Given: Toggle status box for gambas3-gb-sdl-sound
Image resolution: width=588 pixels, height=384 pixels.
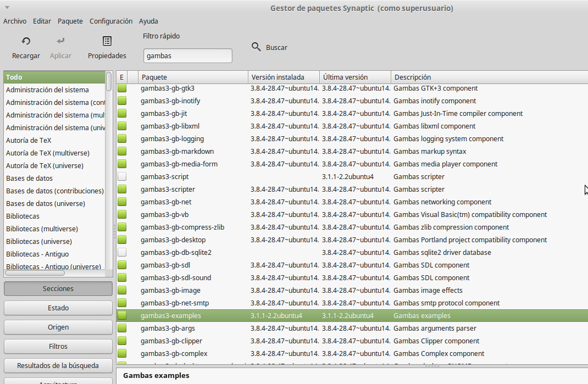Looking at the screenshot, I should click(122, 277).
